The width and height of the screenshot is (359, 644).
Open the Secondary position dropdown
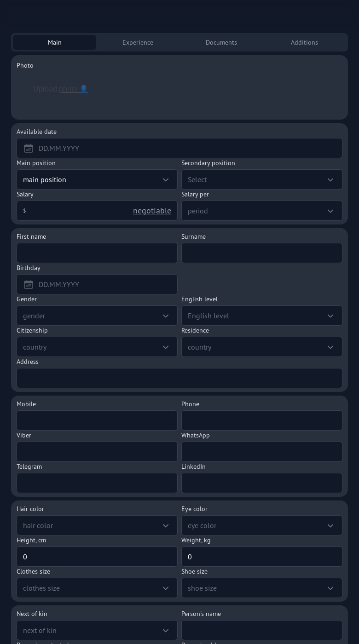point(261,179)
